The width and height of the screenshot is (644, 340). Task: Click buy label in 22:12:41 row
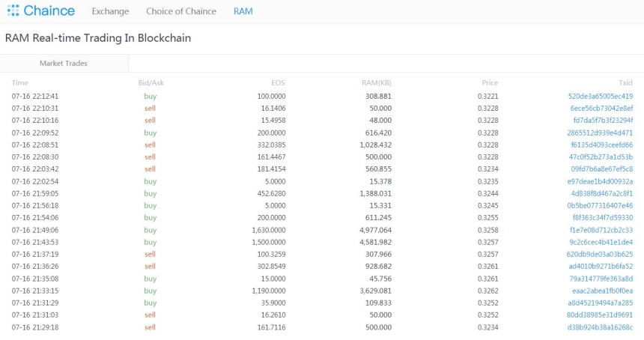pyautogui.click(x=151, y=96)
